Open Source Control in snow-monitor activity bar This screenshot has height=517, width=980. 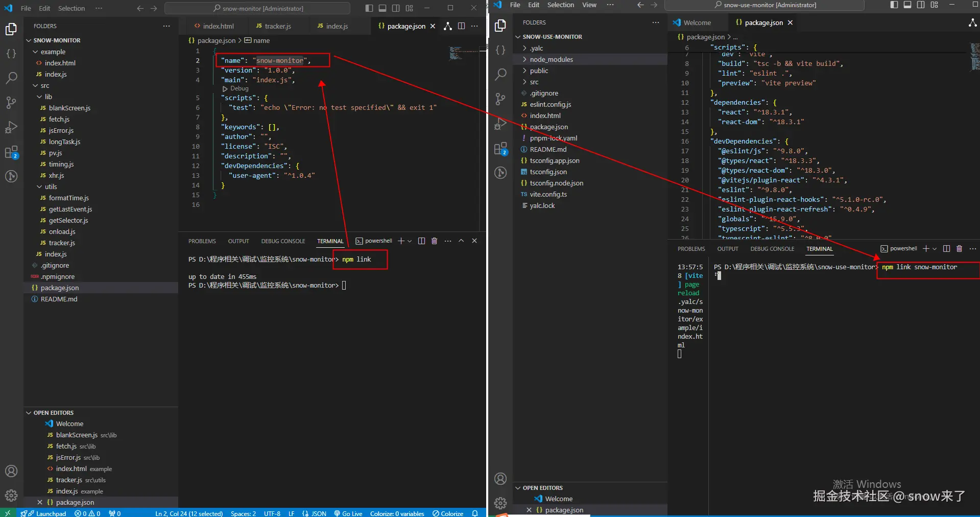point(11,102)
